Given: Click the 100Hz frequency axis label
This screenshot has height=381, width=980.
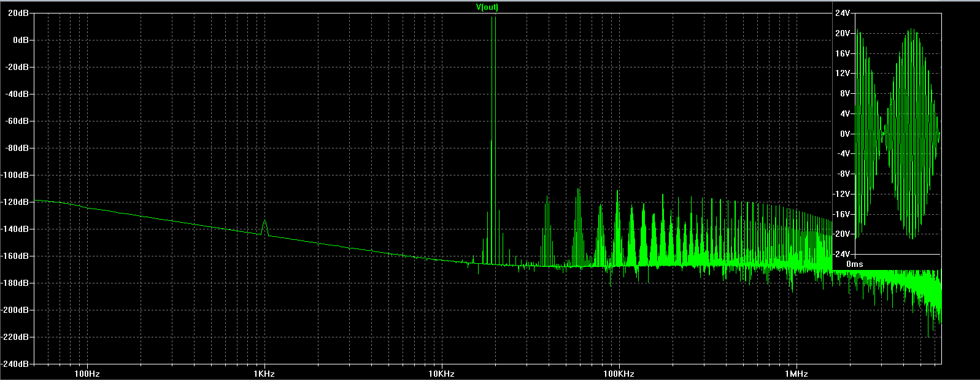Looking at the screenshot, I should point(87,374).
